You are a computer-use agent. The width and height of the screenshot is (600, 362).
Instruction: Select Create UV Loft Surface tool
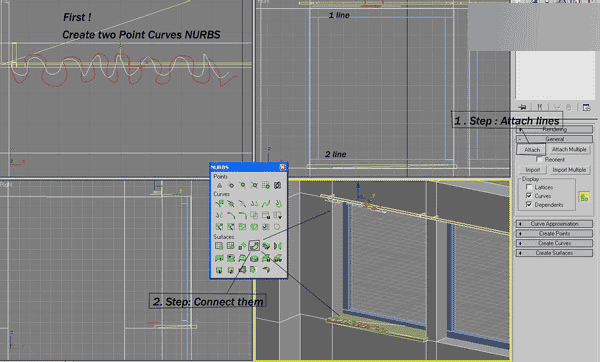point(277,258)
